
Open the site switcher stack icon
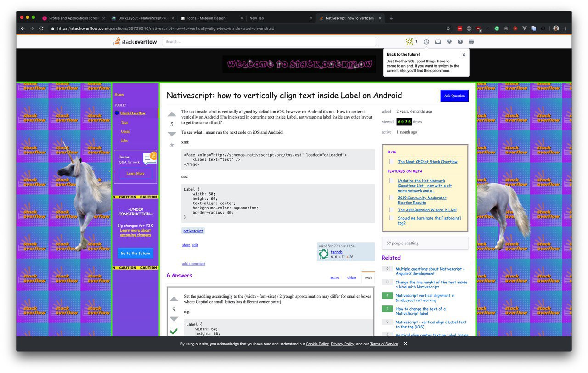click(x=471, y=42)
